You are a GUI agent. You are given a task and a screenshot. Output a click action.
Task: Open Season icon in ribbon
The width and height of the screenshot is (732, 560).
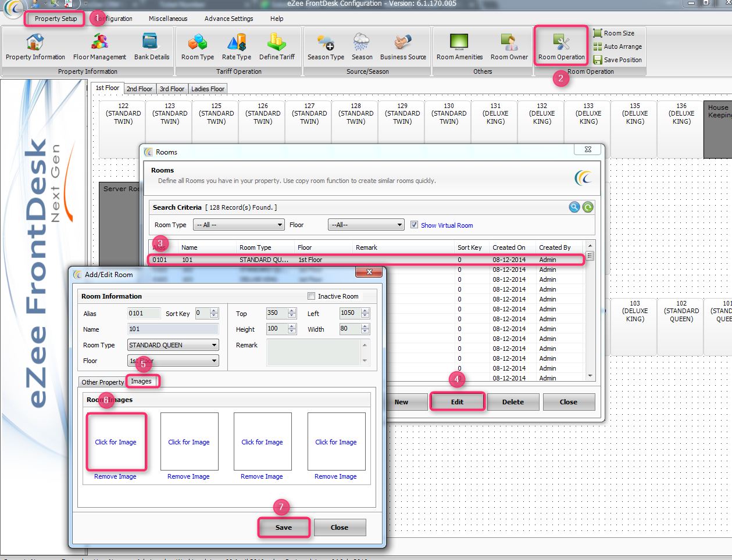click(362, 46)
